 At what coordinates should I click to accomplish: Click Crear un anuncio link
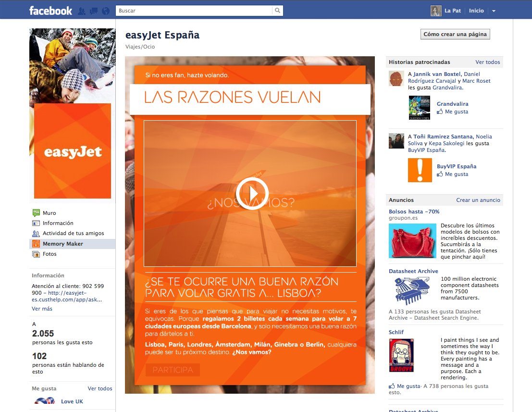pos(478,200)
